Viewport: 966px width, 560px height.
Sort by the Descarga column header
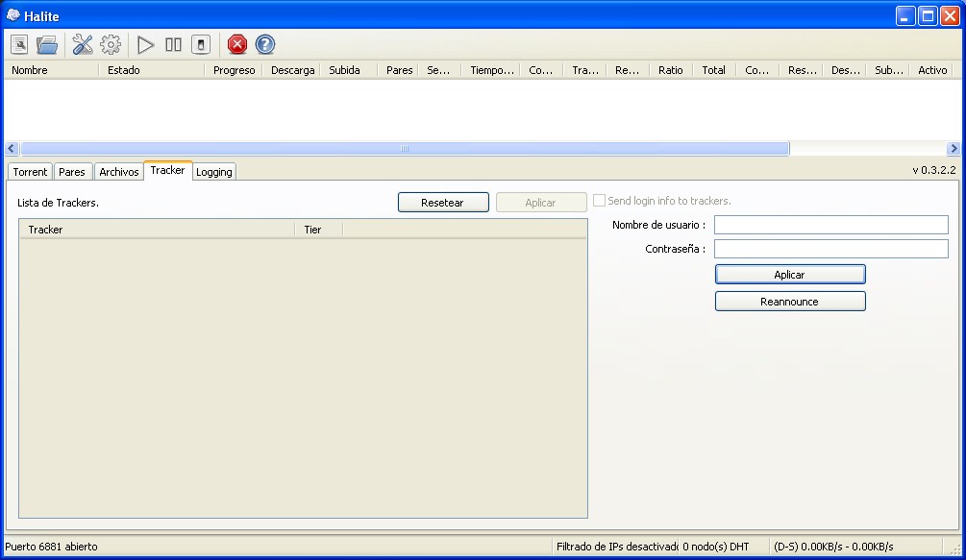point(292,70)
